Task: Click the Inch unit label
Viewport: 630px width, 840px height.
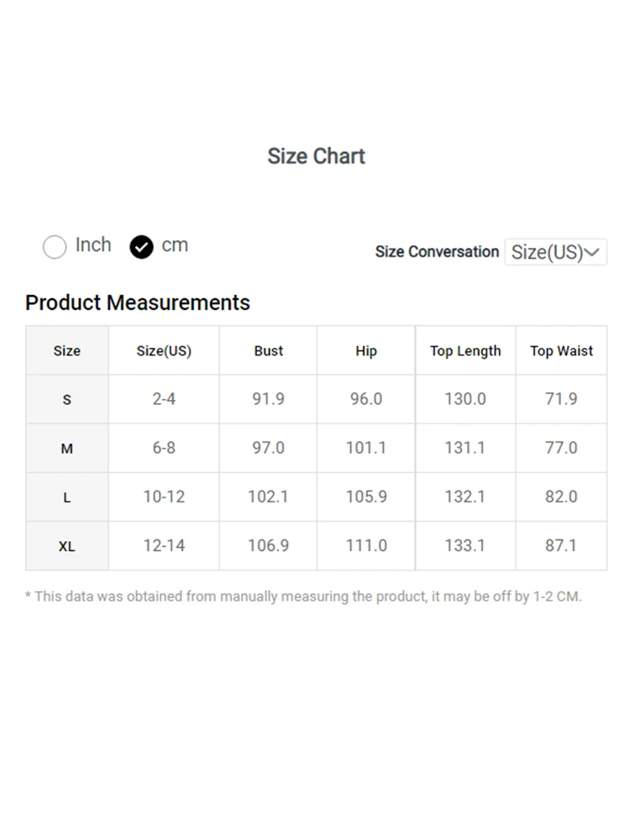Action: pos(93,245)
